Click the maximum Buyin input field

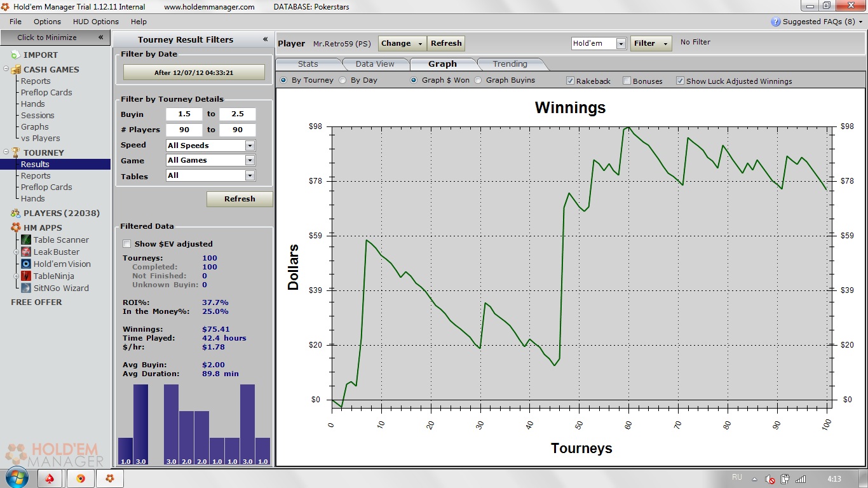(x=238, y=114)
